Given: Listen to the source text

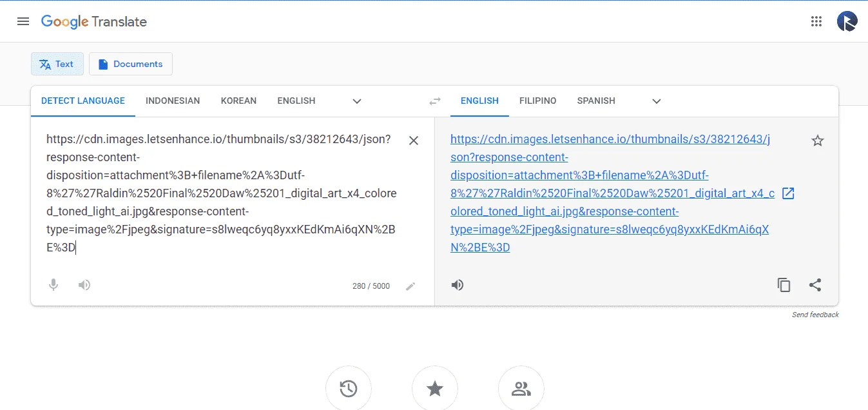Looking at the screenshot, I should click(x=84, y=285).
